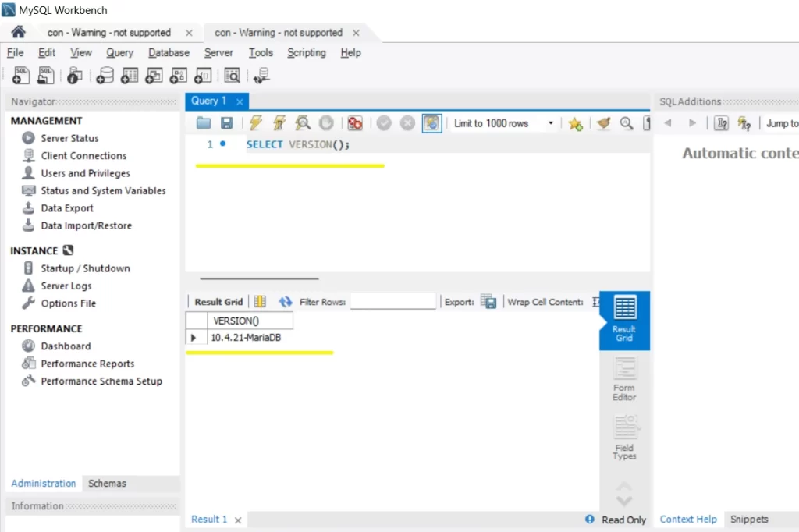This screenshot has width=799, height=532.
Task: Open Client Connections
Action: click(x=83, y=155)
